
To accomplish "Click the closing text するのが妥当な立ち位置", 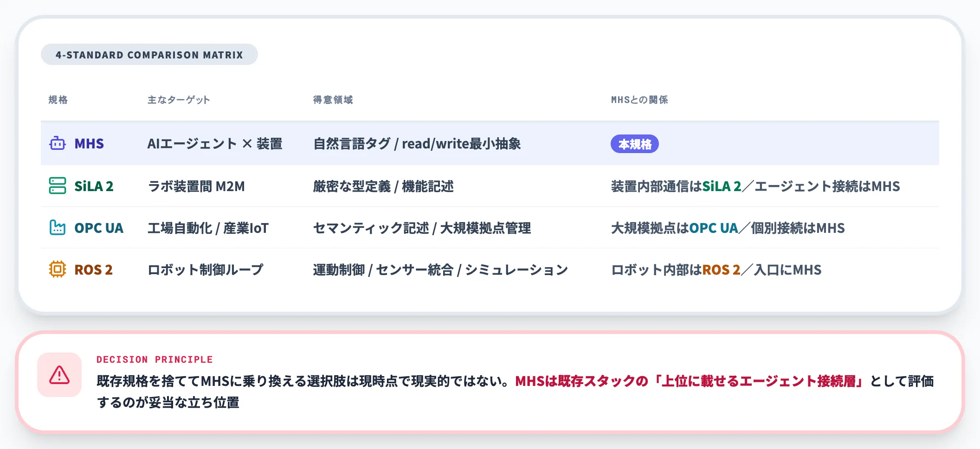I will 168,402.
